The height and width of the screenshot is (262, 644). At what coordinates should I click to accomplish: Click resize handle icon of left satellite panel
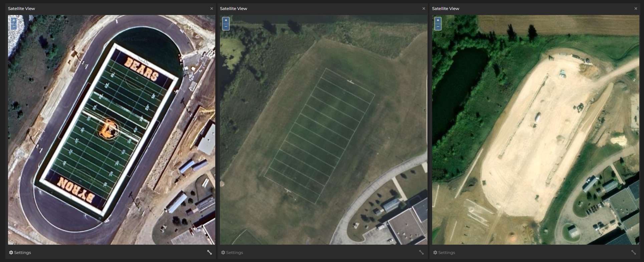coord(209,252)
